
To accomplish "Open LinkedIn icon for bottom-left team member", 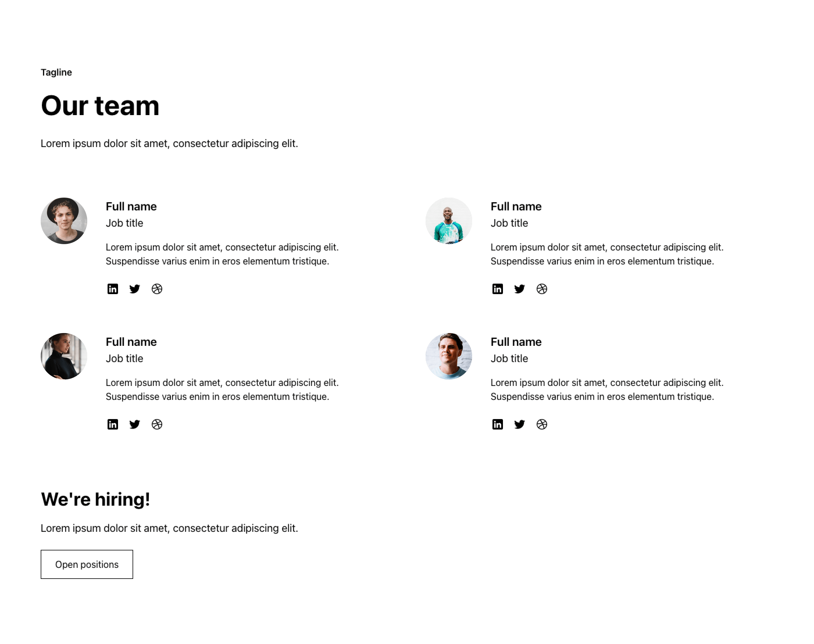I will [113, 424].
